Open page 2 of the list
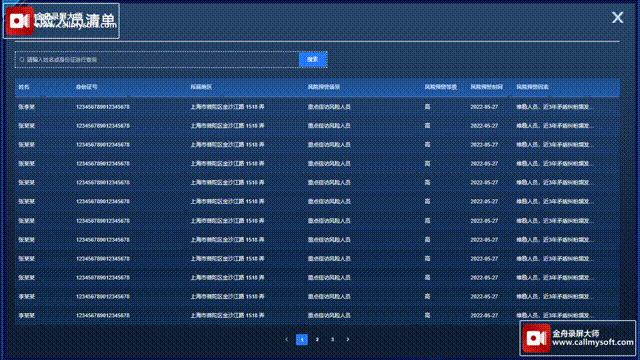Viewport: 640px width, 360px height. 317,340
